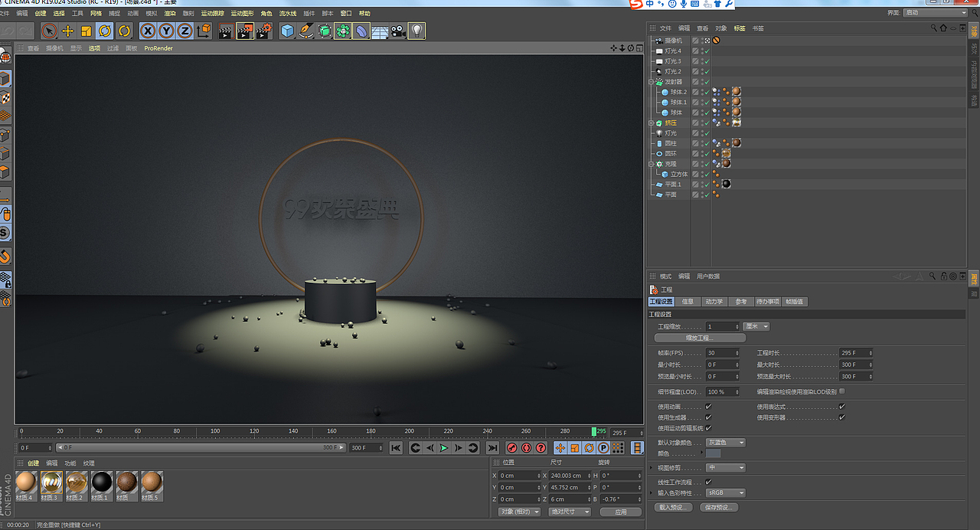Screen dimensions: 980x530
Task: Toggle autokeying red button
Action: 527,448
